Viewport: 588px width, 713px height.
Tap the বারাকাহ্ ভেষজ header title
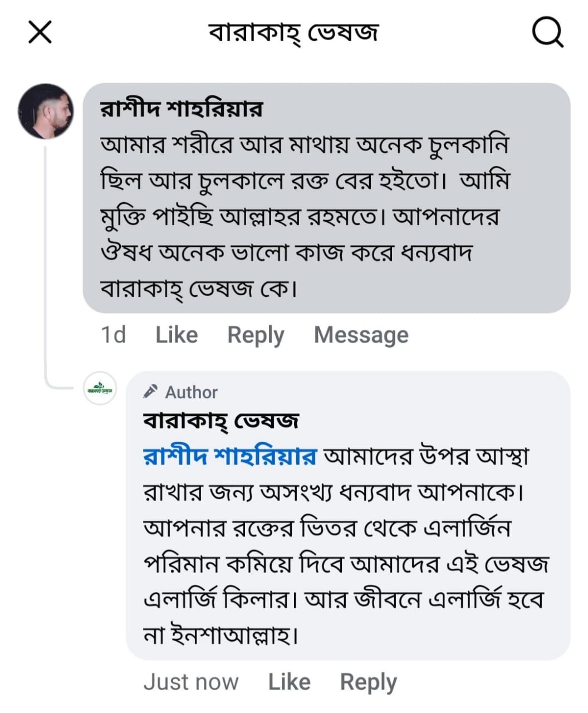click(293, 32)
